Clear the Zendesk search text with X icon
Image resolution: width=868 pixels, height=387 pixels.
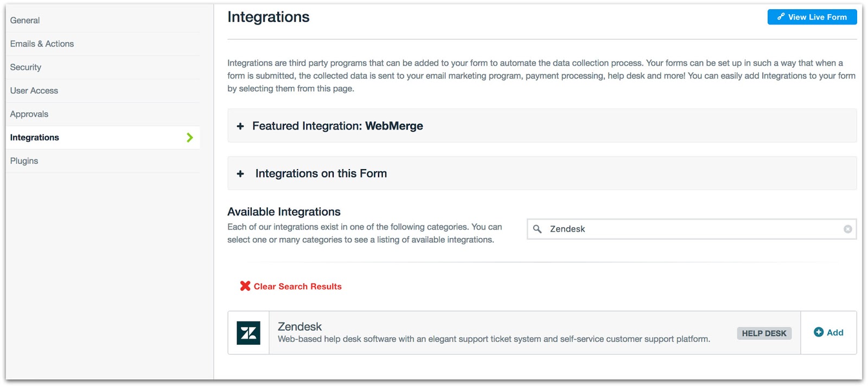[847, 229]
